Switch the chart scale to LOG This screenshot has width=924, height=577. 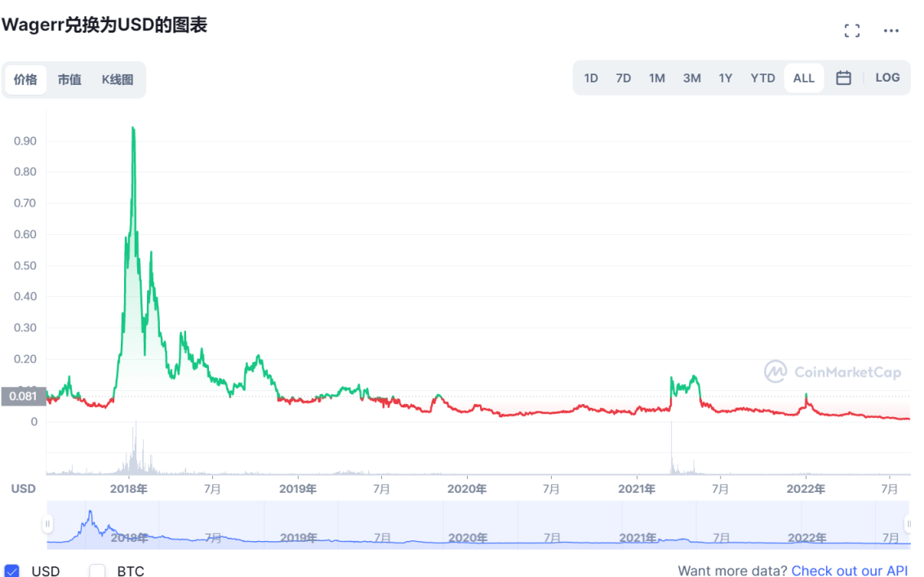887,78
